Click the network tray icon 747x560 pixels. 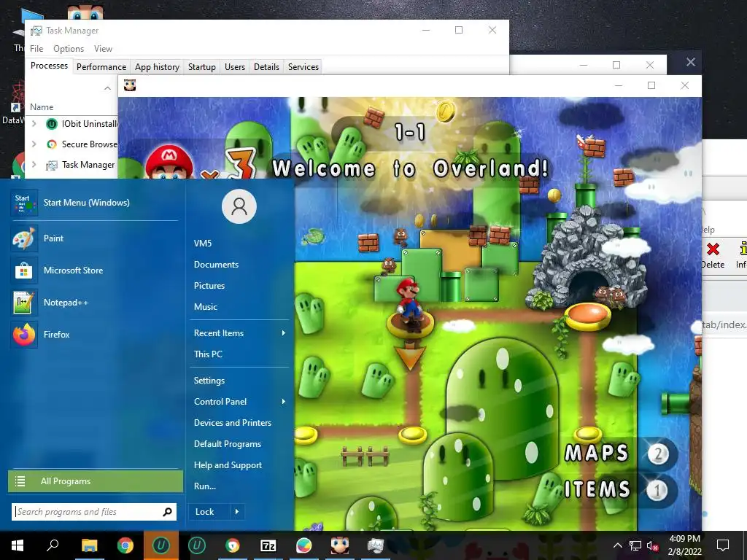635,545
